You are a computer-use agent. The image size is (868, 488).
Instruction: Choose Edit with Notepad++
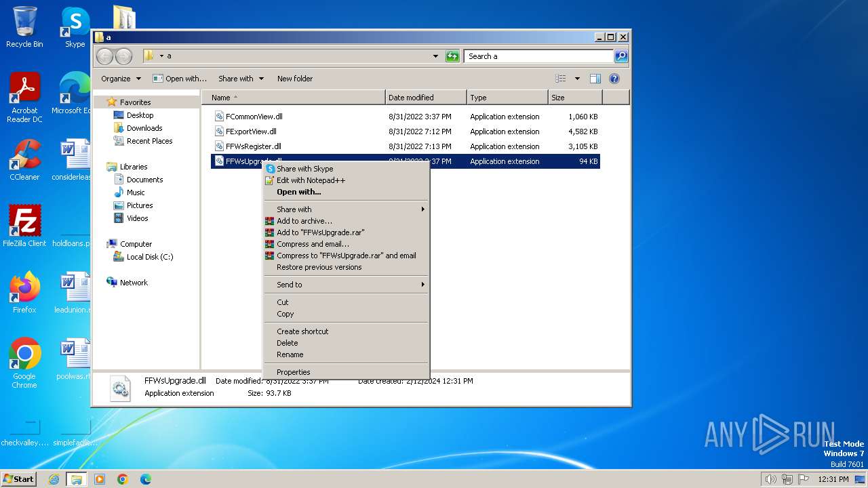(x=347, y=180)
